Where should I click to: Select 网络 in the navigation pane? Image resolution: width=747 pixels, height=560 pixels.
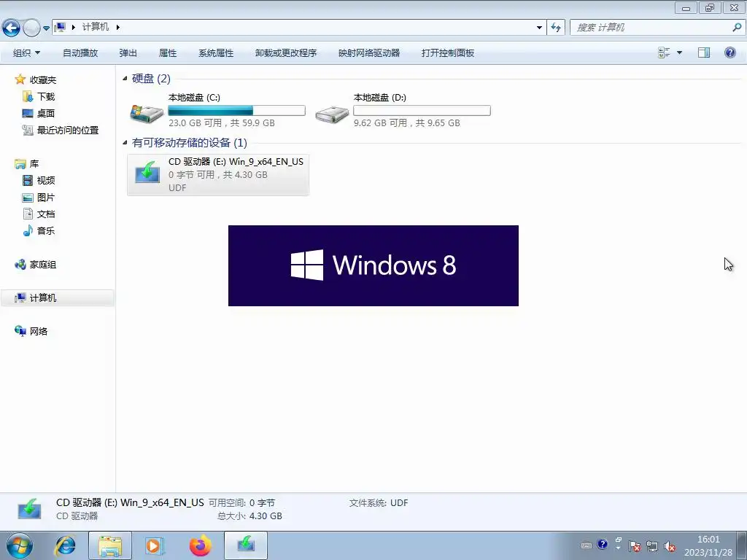[x=39, y=331]
